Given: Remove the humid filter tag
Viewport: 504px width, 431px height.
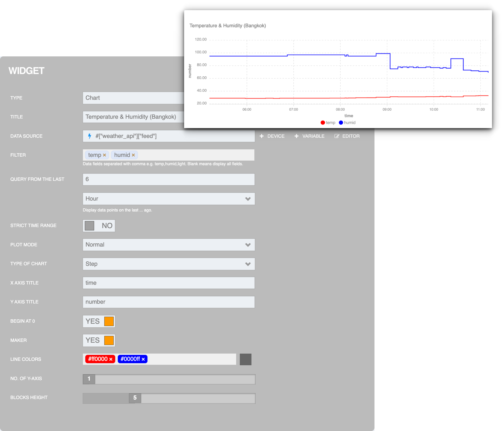Looking at the screenshot, I should point(133,155).
